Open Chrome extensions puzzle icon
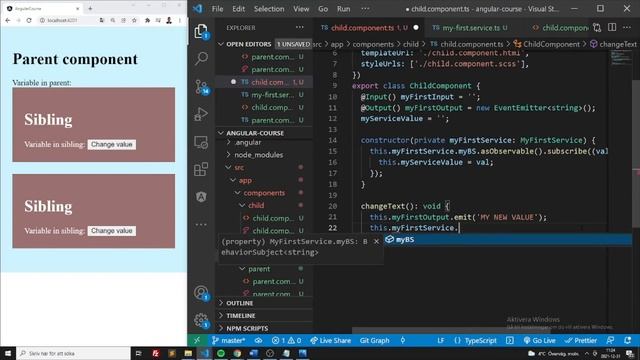Screen dimensions: 640x360 (x=147, y=20)
